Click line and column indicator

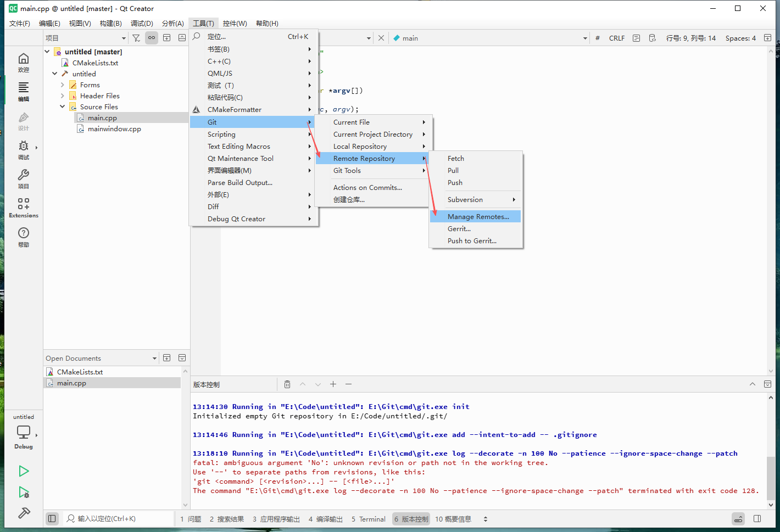pyautogui.click(x=691, y=38)
